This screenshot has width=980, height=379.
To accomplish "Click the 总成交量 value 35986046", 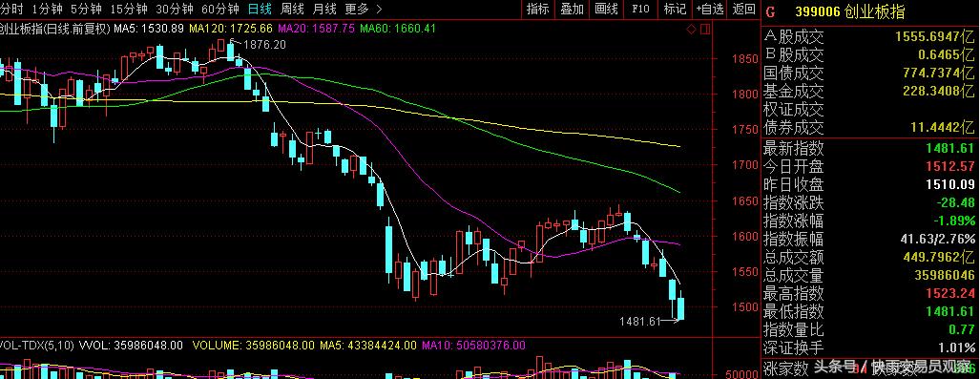I will point(944,275).
